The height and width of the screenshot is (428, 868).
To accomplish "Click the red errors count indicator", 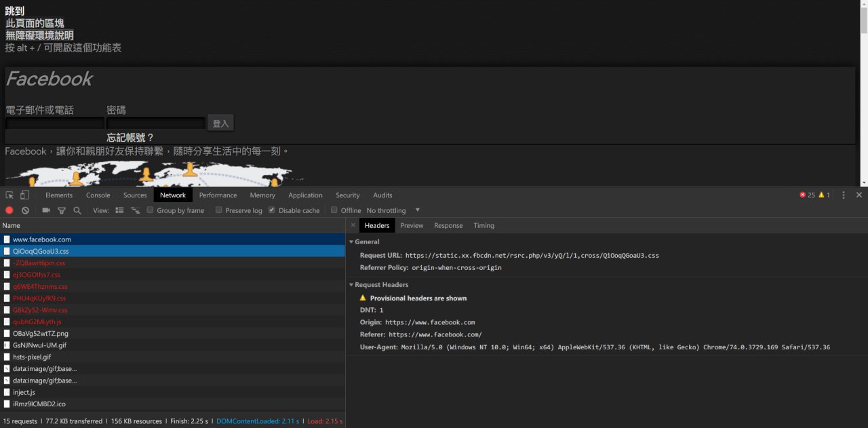I will tap(807, 195).
